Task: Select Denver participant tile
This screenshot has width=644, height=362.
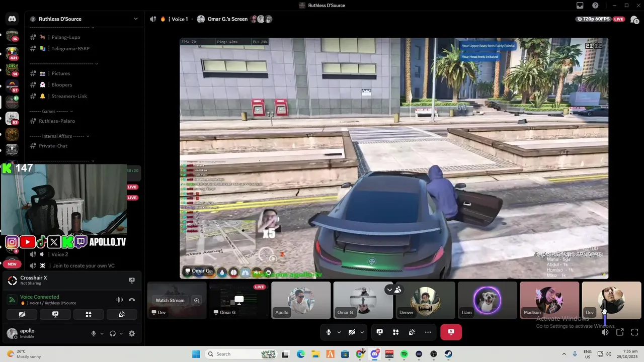Action: tap(425, 300)
